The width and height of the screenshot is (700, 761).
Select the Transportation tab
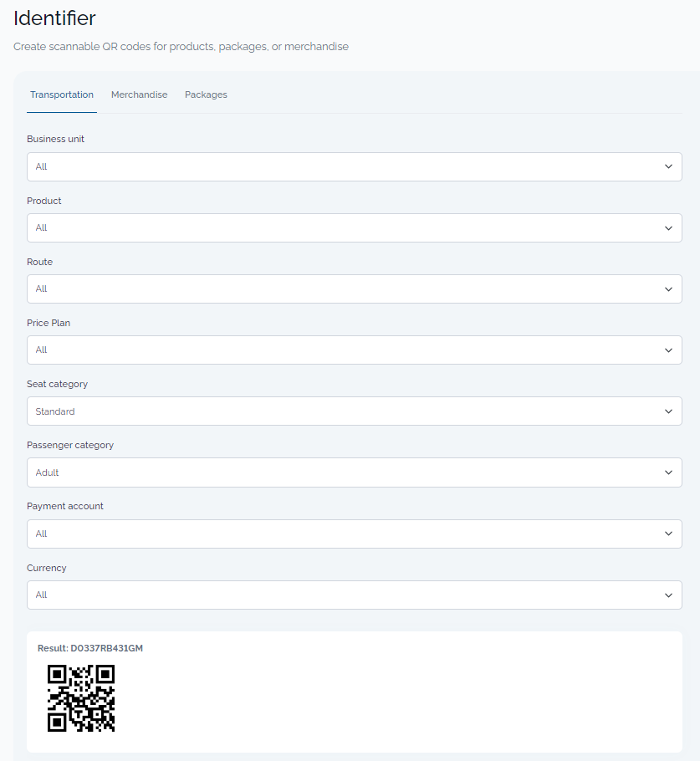(61, 94)
